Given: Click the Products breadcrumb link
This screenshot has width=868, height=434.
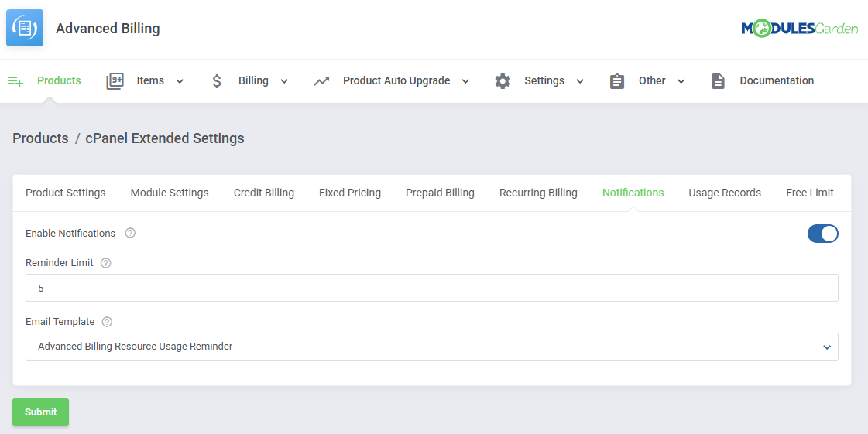Looking at the screenshot, I should point(40,138).
